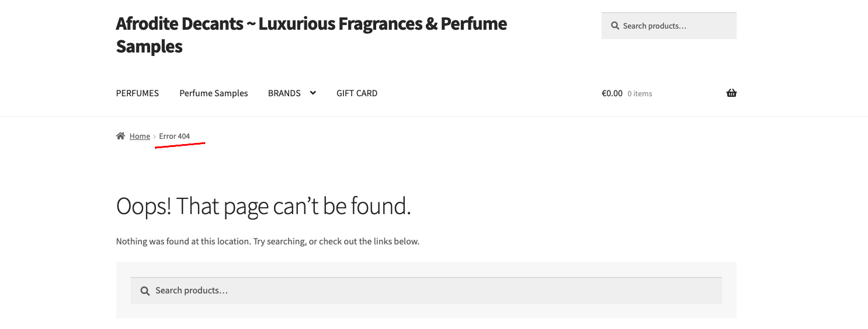Focus the header Search products field
Image resolution: width=868 pixels, height=329 pixels.
click(669, 26)
